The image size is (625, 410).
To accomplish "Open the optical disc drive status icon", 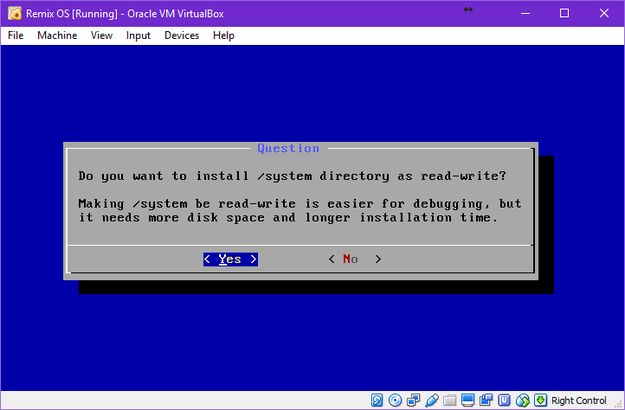I will click(x=395, y=400).
